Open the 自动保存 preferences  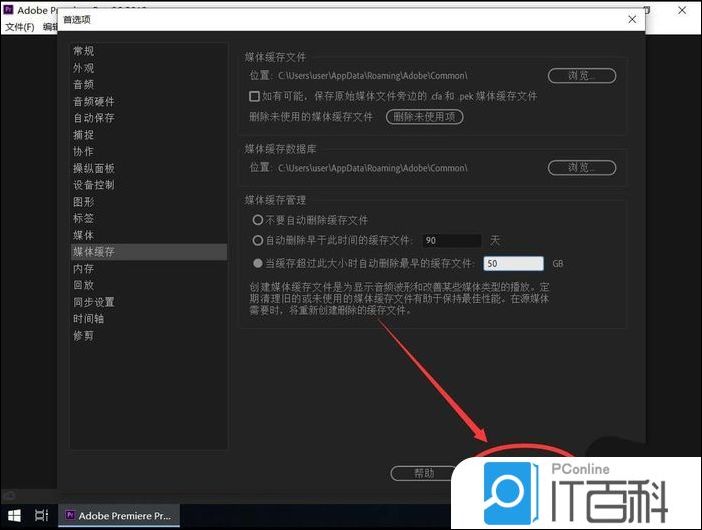94,118
